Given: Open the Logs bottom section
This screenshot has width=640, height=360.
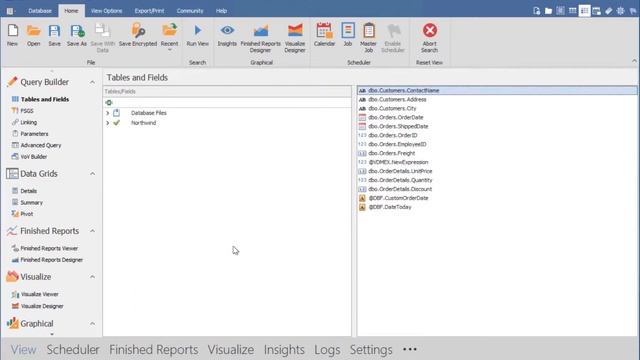Looking at the screenshot, I should click(327, 349).
